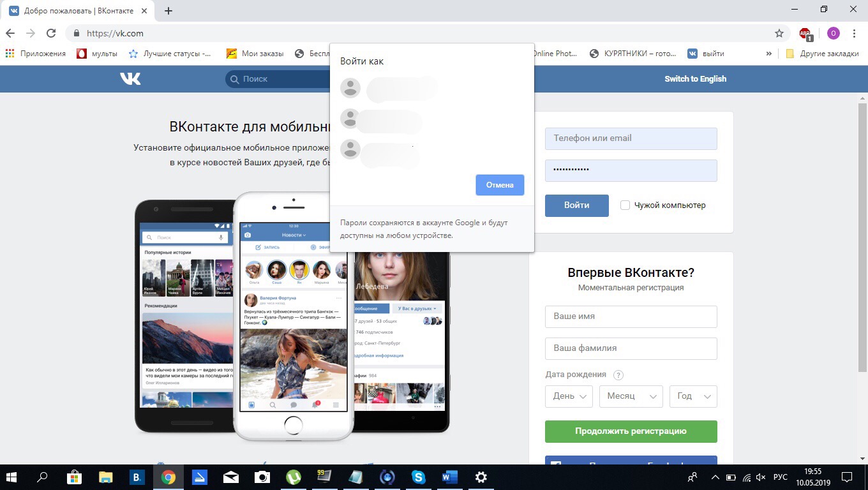
Task: Click the volume icon in system tray
Action: pos(761,477)
